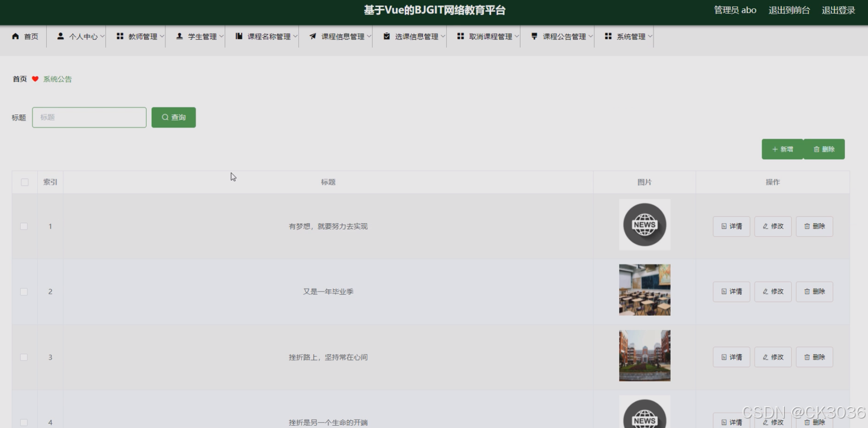Click the trash icon in green 删除 button

[x=817, y=149]
